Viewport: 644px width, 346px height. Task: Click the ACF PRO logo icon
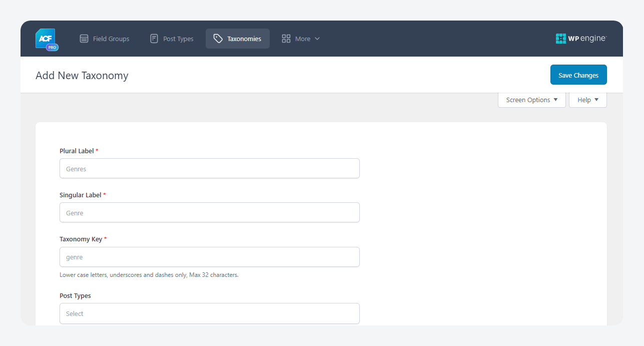click(x=47, y=40)
